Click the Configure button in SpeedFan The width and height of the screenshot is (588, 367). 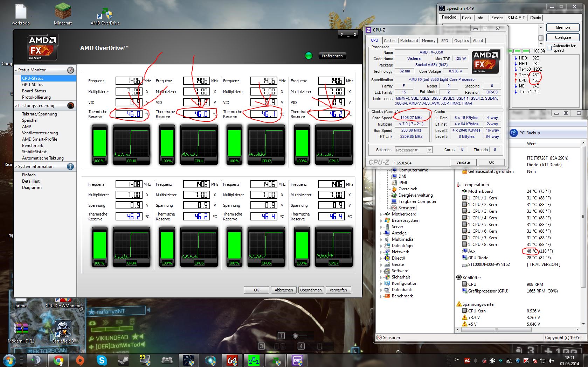coord(563,37)
